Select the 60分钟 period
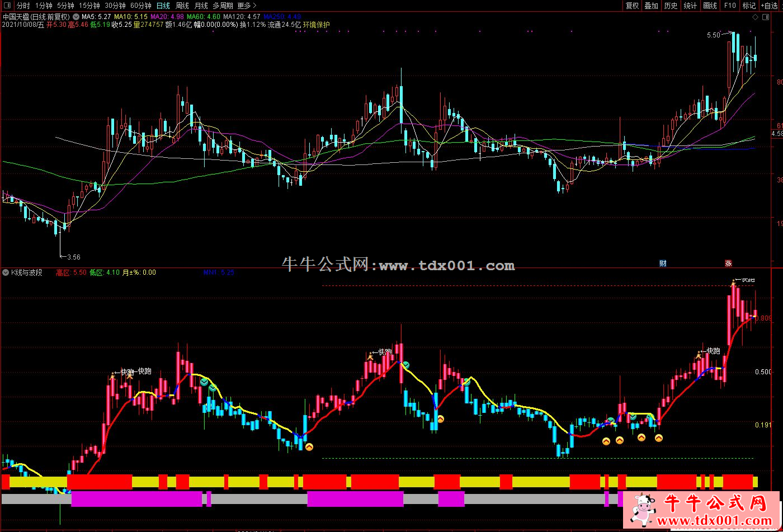This screenshot has height=532, width=783. pos(140,6)
